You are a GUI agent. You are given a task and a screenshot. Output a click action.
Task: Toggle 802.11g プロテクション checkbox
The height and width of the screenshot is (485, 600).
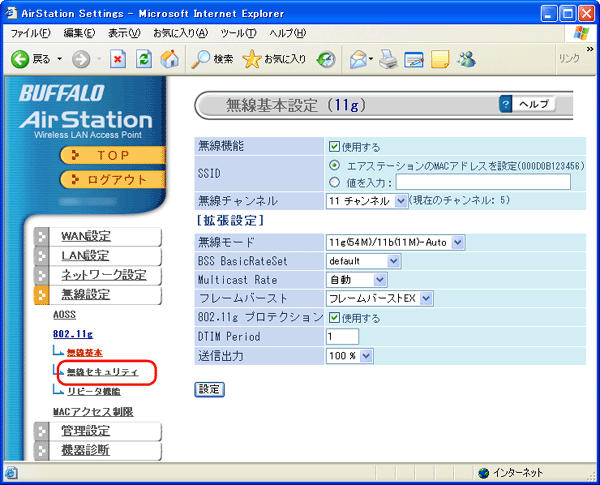coord(334,318)
